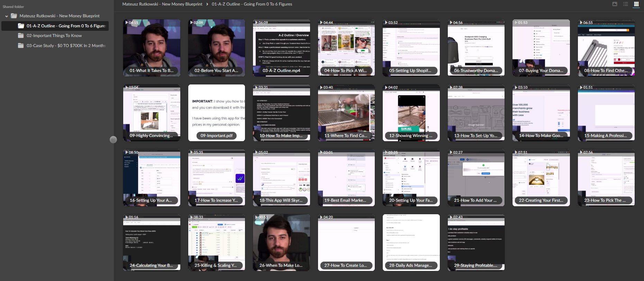The height and width of the screenshot is (281, 644).
Task: Open the '27-How To Create Lo...' video
Action: (x=346, y=243)
